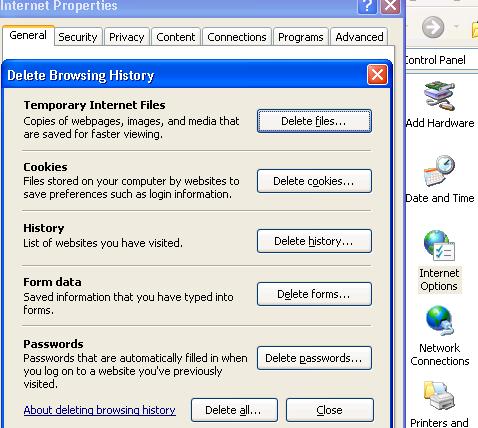Click the Delete all button
Image resolution: width=478 pixels, height=428 pixels.
[234, 410]
